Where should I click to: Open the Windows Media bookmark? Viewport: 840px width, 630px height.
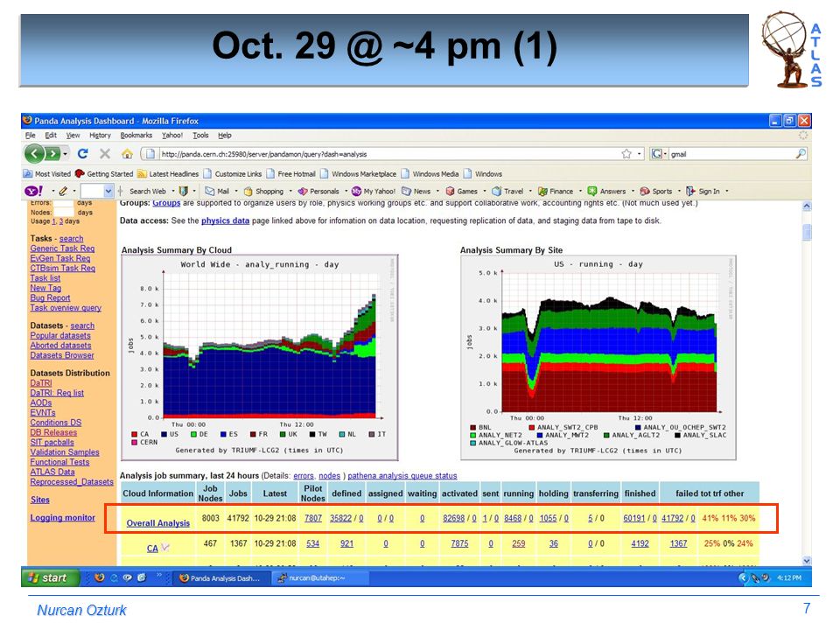pyautogui.click(x=430, y=174)
